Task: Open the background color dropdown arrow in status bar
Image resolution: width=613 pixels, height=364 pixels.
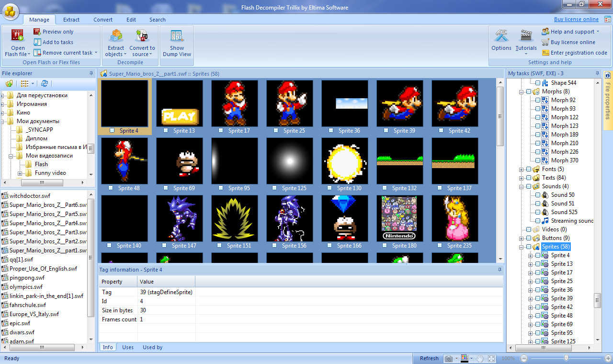Action: pyautogui.click(x=472, y=358)
